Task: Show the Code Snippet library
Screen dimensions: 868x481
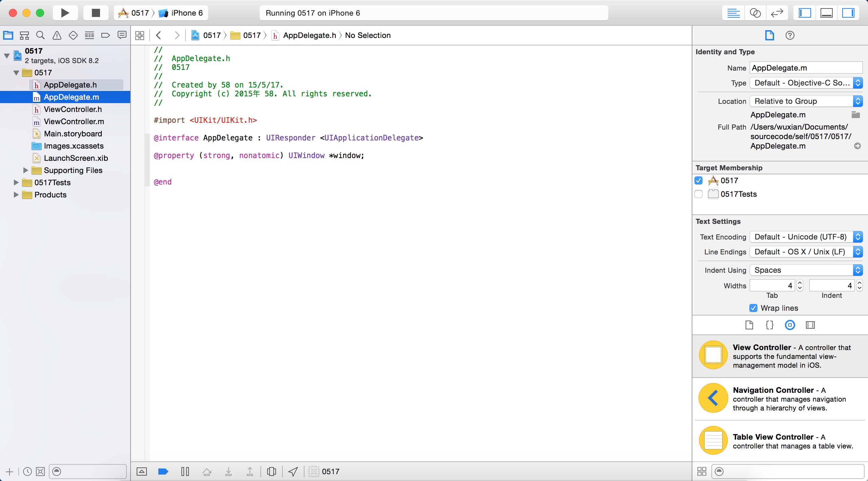Action: point(769,325)
